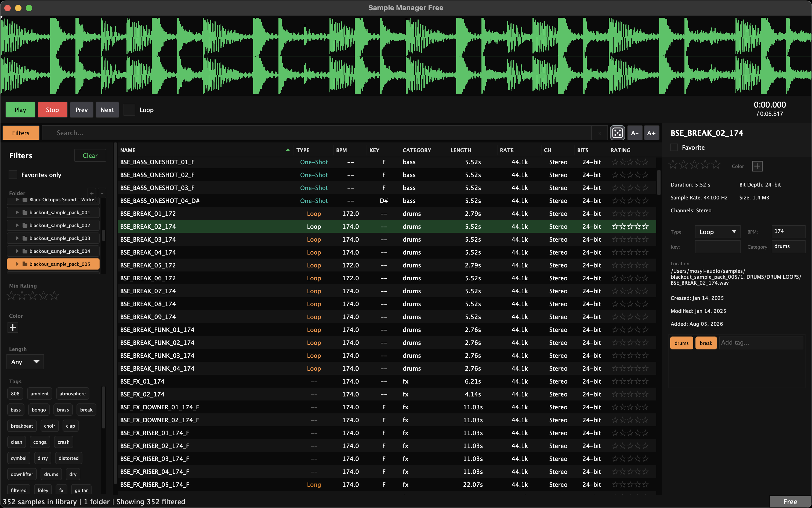The width and height of the screenshot is (812, 508).
Task: Remove folder with the minus icon
Action: point(102,193)
